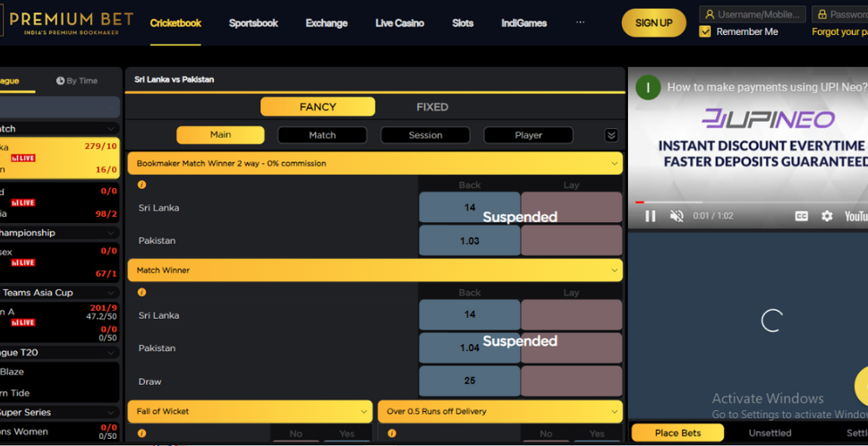Image resolution: width=868 pixels, height=446 pixels.
Task: Open the Place Bets tab
Action: point(677,433)
